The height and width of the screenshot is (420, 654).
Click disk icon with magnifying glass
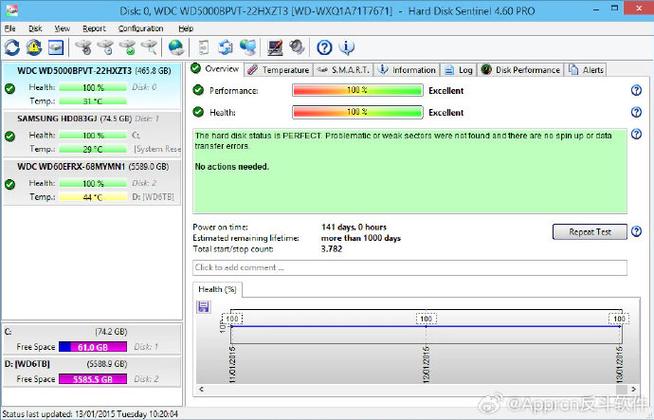(149, 48)
